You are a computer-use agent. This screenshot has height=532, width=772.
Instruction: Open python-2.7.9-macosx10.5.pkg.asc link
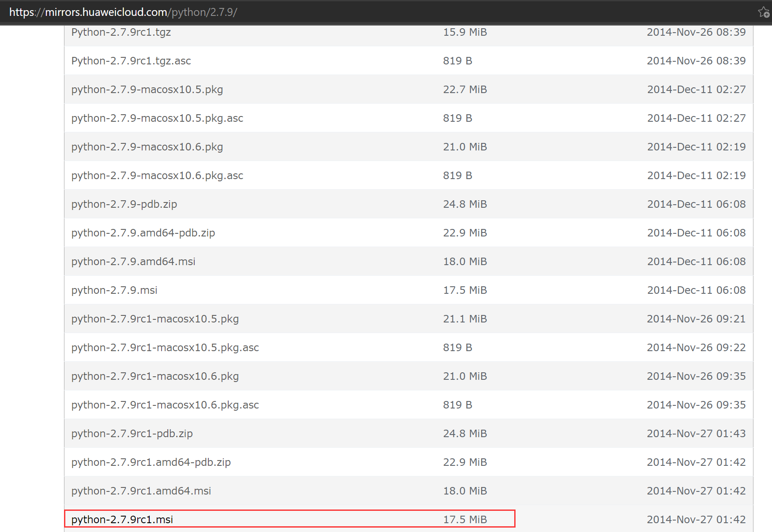pyautogui.click(x=157, y=118)
